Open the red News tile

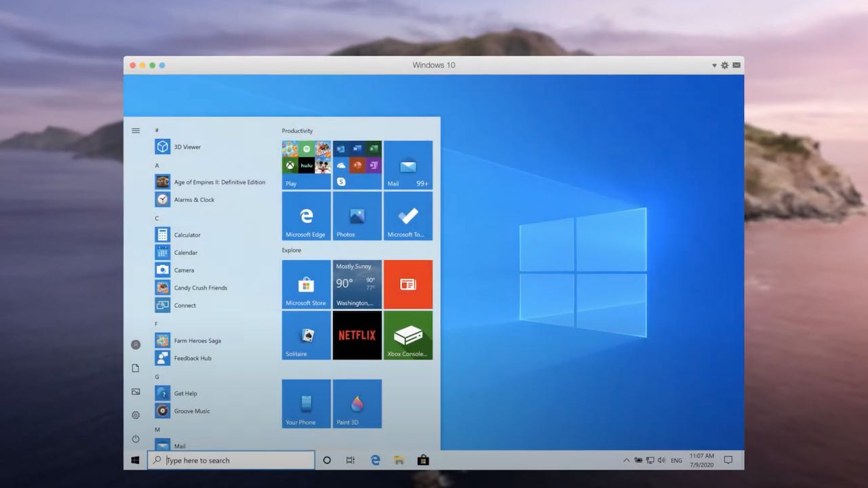pyautogui.click(x=408, y=285)
